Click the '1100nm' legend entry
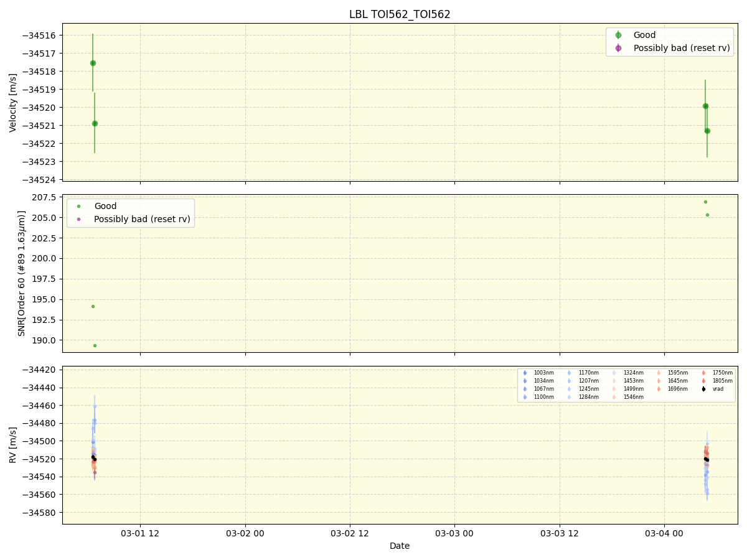 pyautogui.click(x=544, y=397)
